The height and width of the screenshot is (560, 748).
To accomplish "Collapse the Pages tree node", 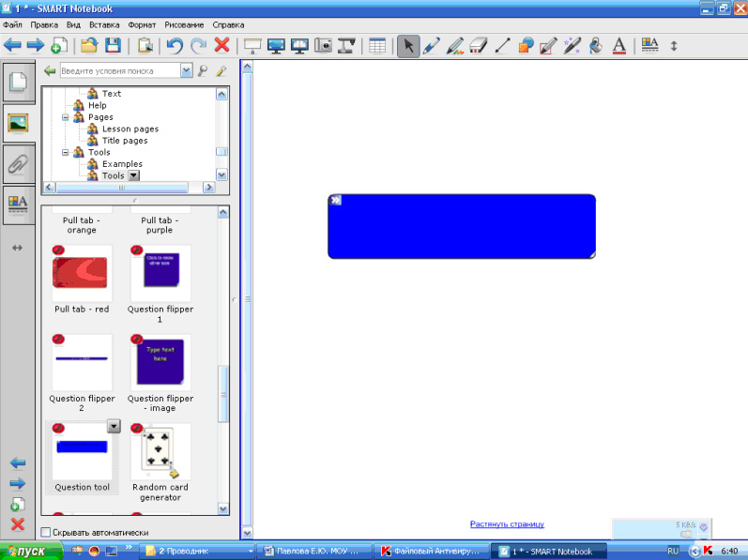I will tap(66, 117).
